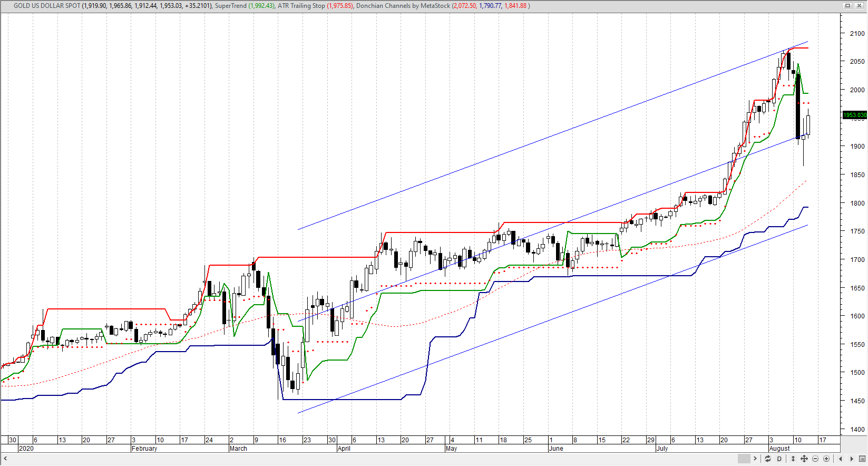Click the July month label on the date axis

pyautogui.click(x=662, y=449)
